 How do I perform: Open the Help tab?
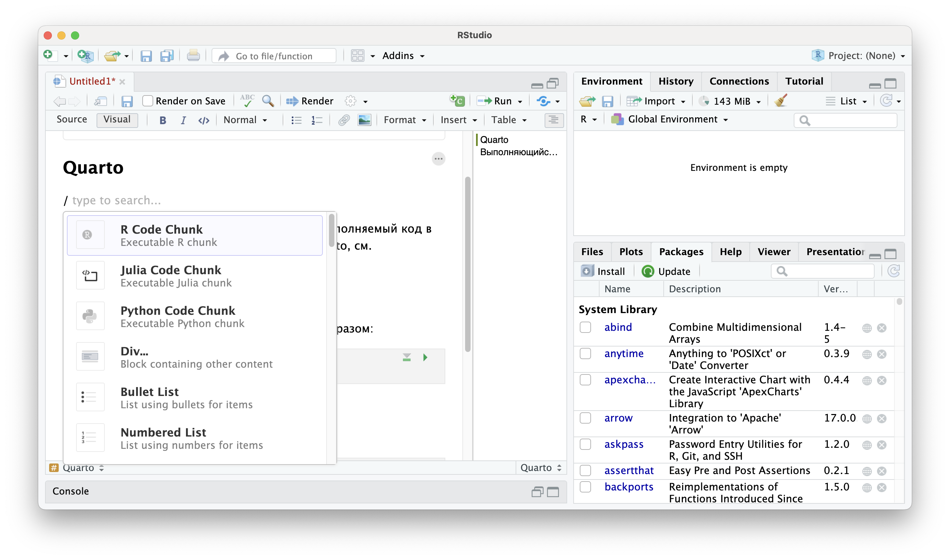click(x=730, y=252)
